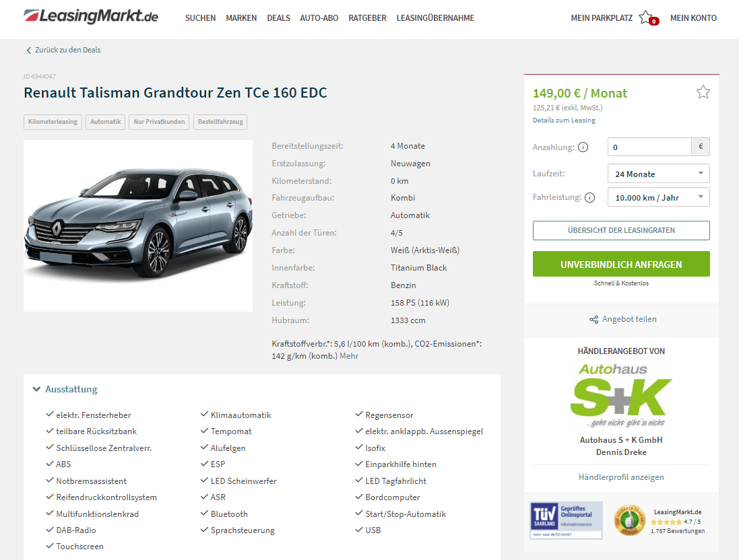
Task: Open the DEALS menu
Action: coord(278,18)
